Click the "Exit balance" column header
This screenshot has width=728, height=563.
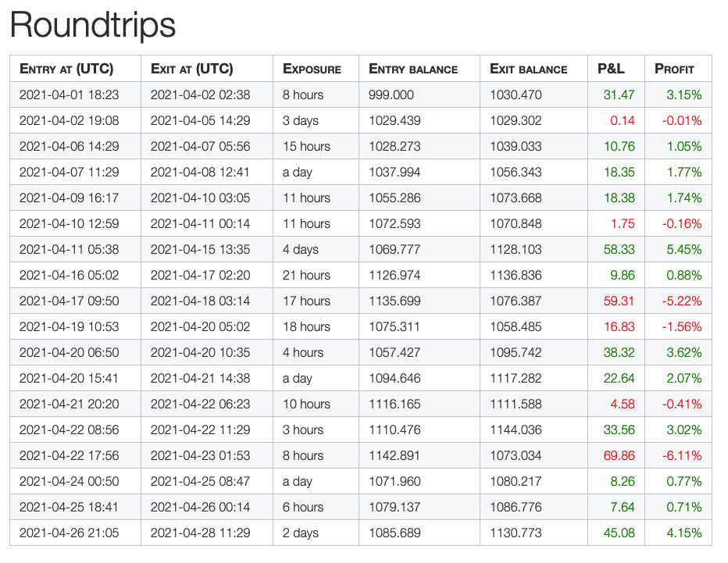tap(529, 69)
